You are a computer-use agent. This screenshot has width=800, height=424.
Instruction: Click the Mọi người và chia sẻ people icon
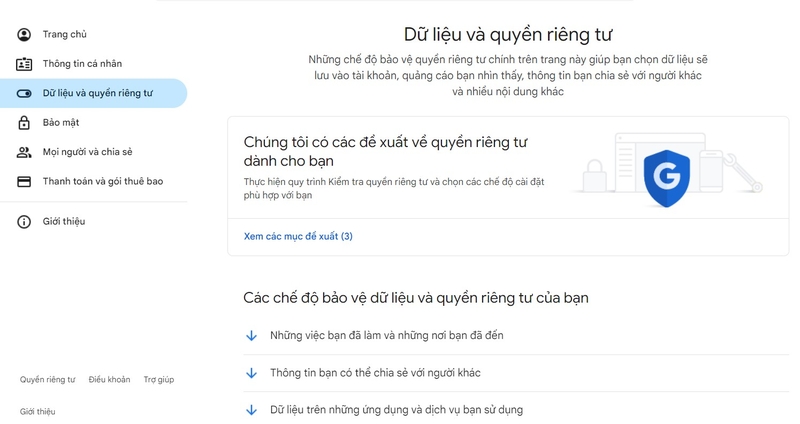click(24, 152)
